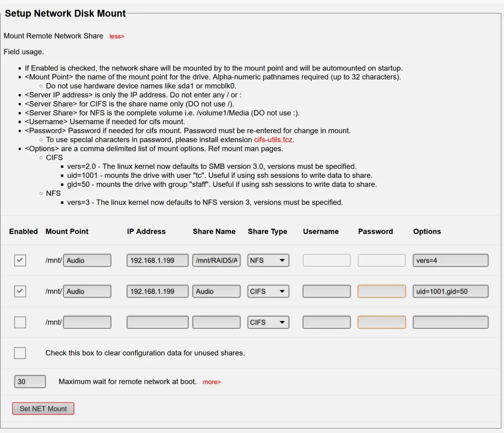Viewport: 504px width, 433px height.
Task: Open share type dropdown for CIFS Audio row
Action: pos(268,291)
